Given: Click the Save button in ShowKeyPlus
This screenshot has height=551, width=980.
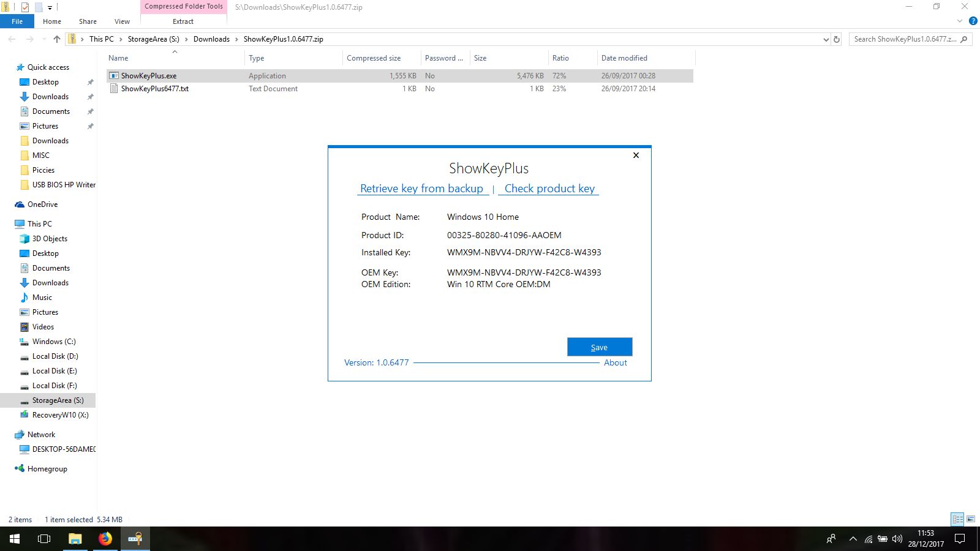Looking at the screenshot, I should tap(600, 347).
